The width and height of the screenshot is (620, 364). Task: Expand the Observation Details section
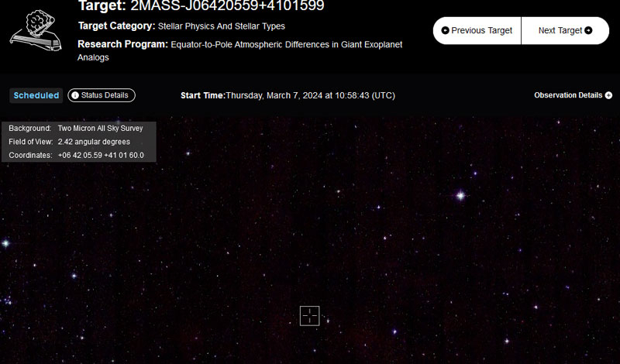tap(573, 95)
